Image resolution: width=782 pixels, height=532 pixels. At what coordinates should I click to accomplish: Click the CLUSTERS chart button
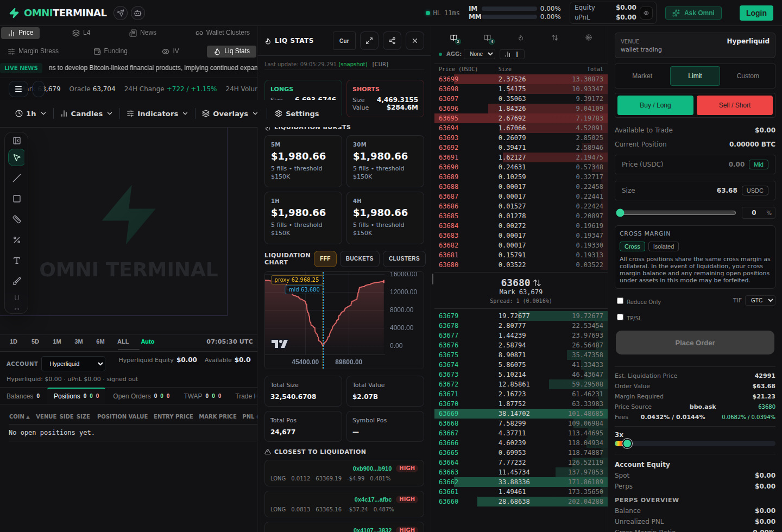(404, 259)
